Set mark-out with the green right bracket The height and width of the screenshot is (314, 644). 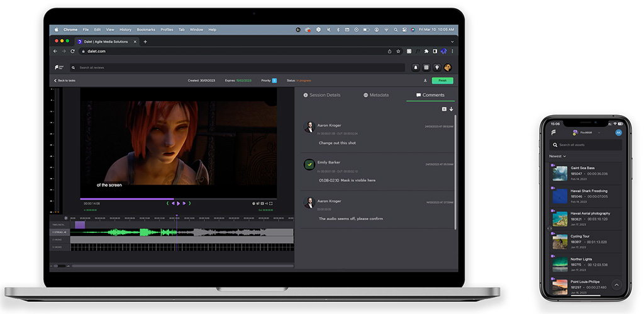[x=189, y=203]
